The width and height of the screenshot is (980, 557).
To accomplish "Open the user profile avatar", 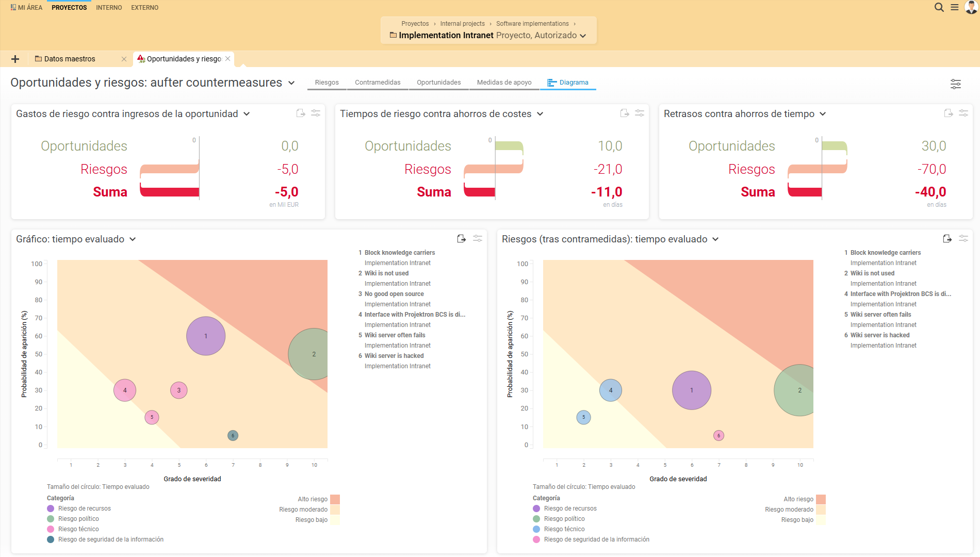I will point(971,7).
